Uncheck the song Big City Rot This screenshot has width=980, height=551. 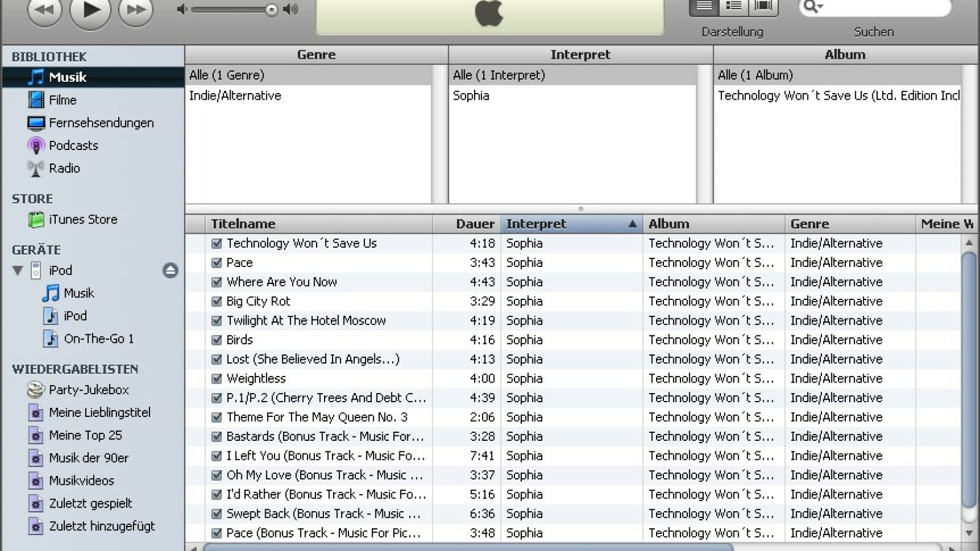click(x=216, y=301)
